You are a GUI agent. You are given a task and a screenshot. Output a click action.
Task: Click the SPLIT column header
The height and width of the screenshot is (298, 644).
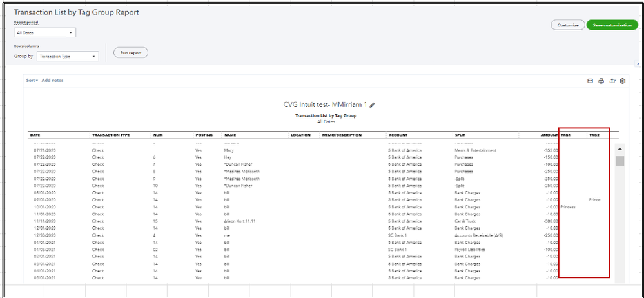coord(460,135)
